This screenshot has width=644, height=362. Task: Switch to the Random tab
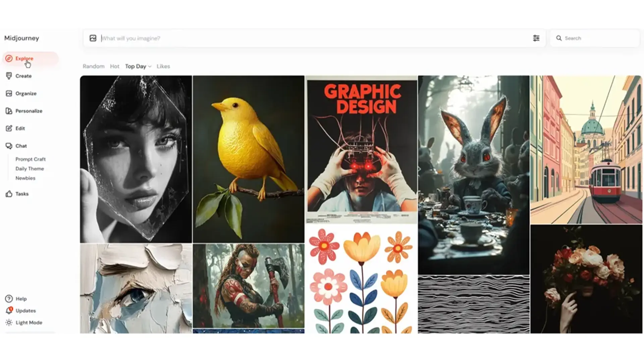tap(94, 66)
